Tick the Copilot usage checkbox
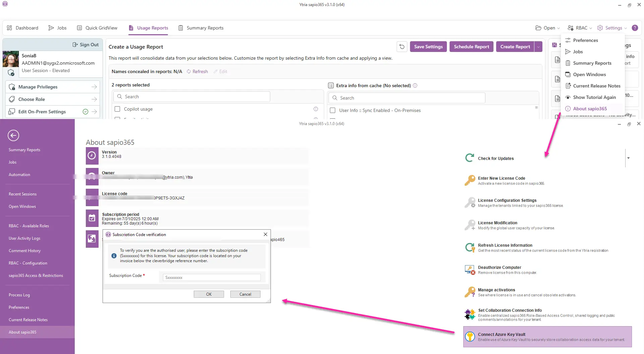This screenshot has width=644, height=354. click(x=117, y=109)
